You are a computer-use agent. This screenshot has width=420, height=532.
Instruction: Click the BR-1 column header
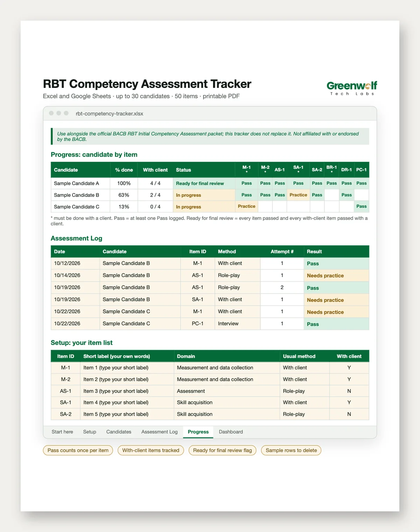pos(331,170)
